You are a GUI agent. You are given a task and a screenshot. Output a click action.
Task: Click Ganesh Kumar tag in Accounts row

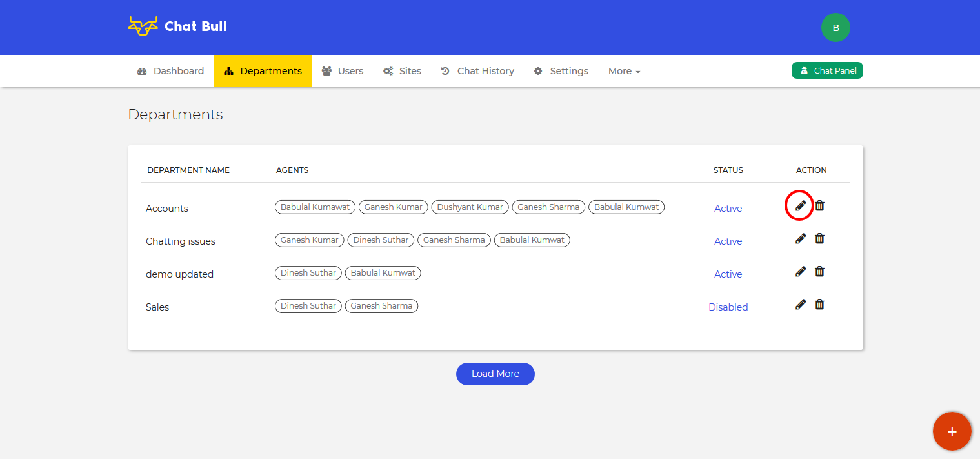pos(394,207)
